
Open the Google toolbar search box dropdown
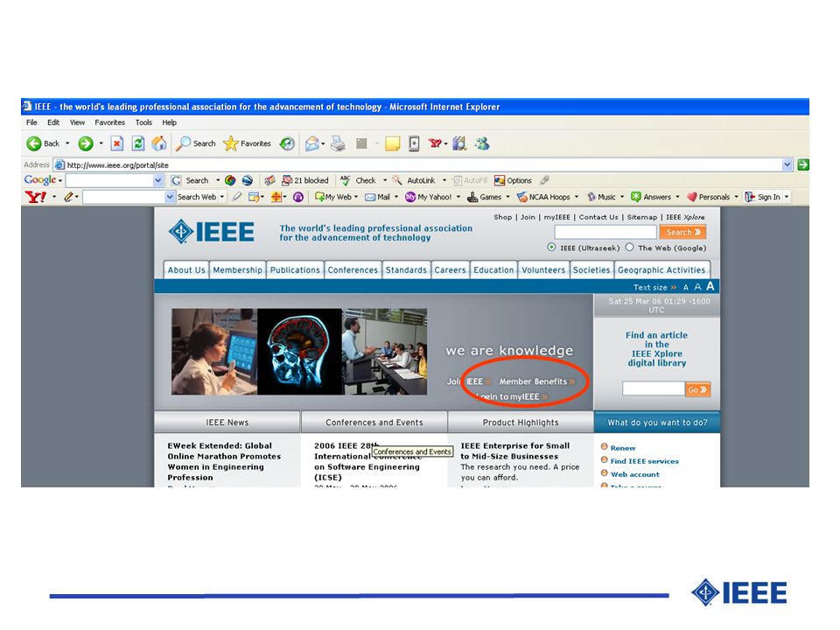(x=157, y=180)
